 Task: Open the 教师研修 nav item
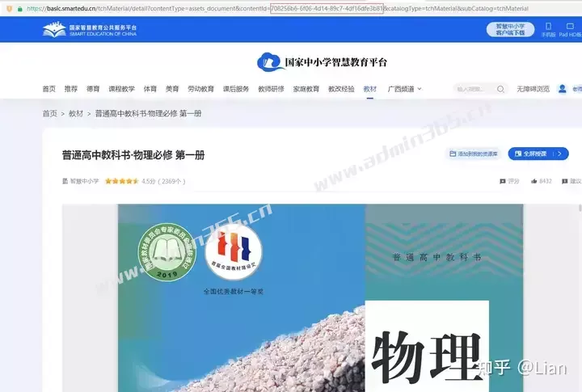click(x=271, y=89)
